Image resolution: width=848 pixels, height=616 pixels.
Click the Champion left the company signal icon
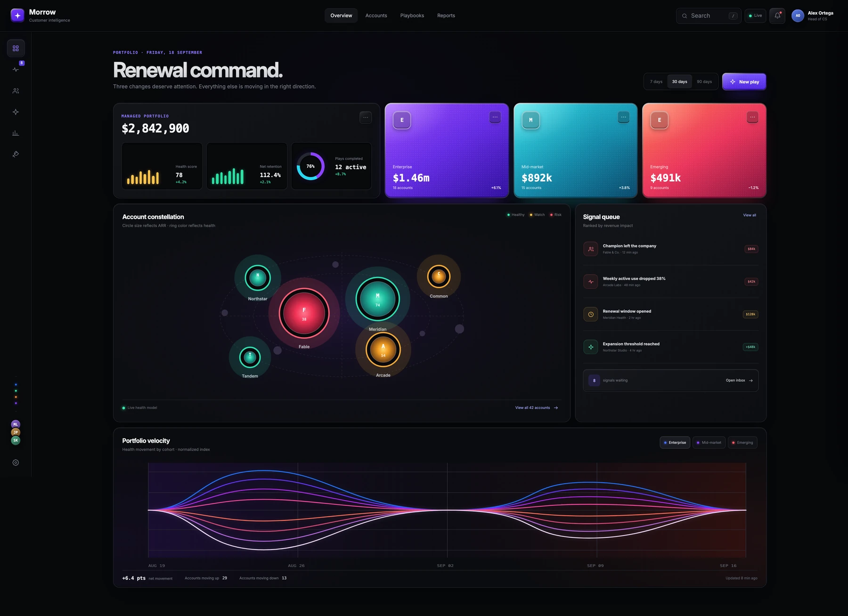[x=591, y=249]
